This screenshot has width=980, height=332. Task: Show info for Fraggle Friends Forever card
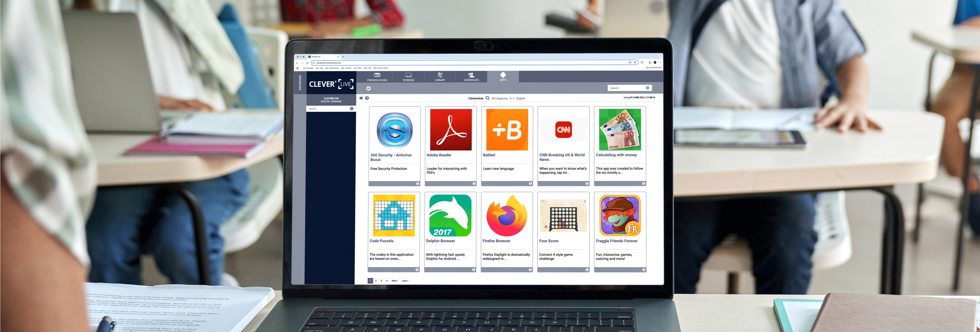point(643,270)
